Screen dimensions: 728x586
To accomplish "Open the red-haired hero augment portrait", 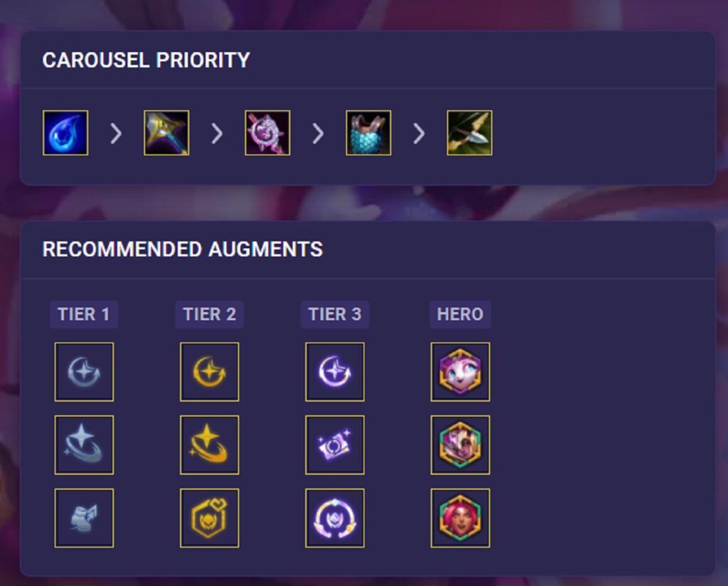I will coord(460,518).
